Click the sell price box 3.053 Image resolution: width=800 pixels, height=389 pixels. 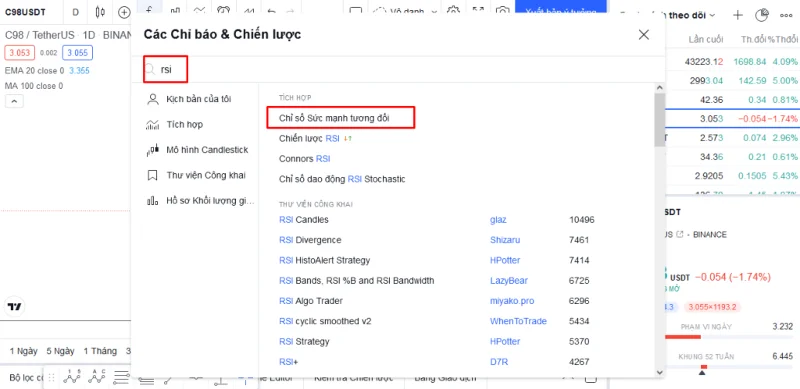coord(19,53)
